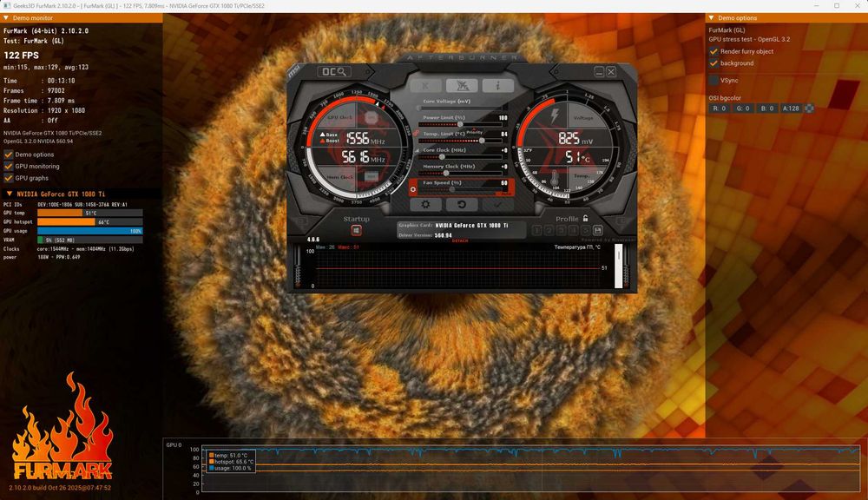Click the GPU temp 51°C bar
The width and height of the screenshot is (868, 500).
(89, 213)
